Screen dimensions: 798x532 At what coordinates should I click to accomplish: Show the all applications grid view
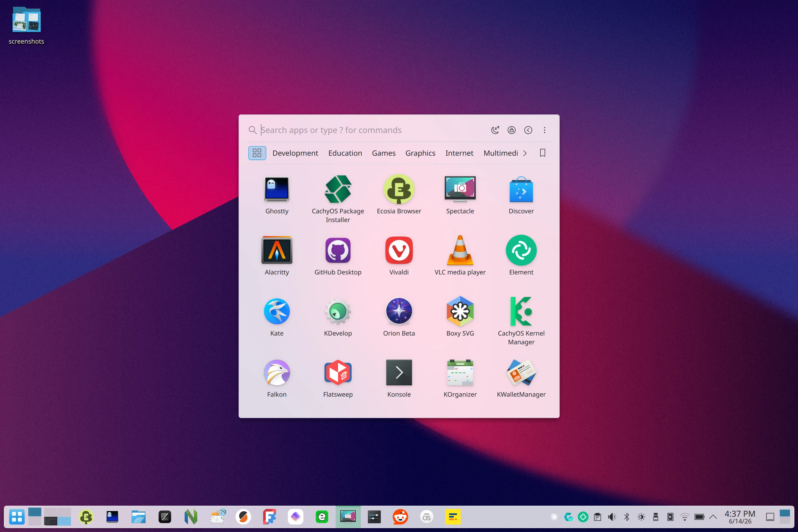[x=257, y=153]
